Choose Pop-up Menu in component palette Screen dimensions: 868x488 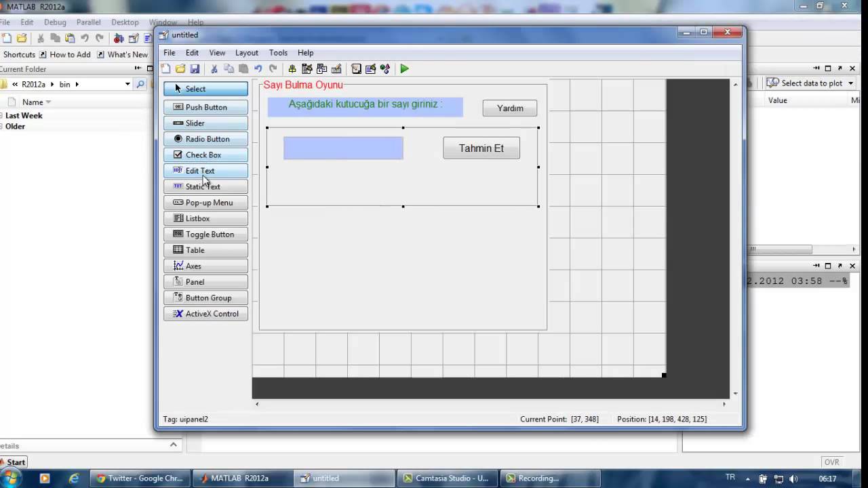click(x=205, y=203)
